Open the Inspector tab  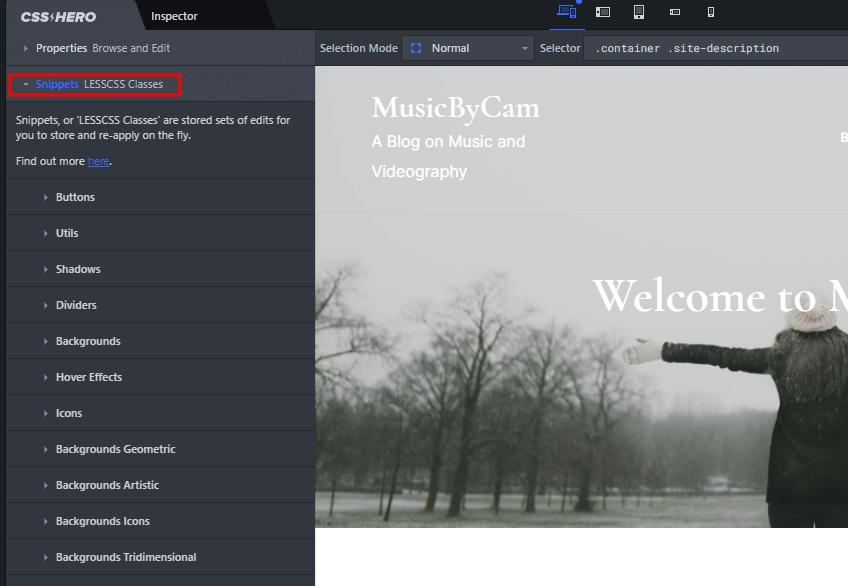(174, 16)
